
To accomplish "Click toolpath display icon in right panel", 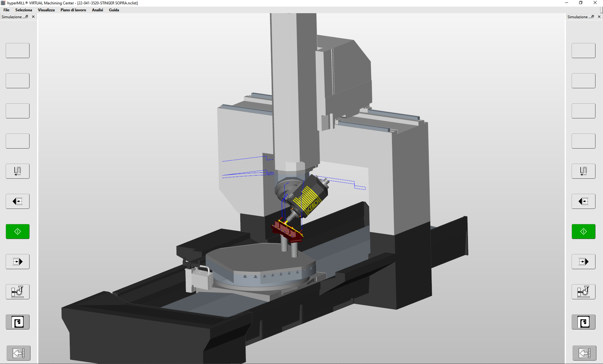I will [x=584, y=171].
